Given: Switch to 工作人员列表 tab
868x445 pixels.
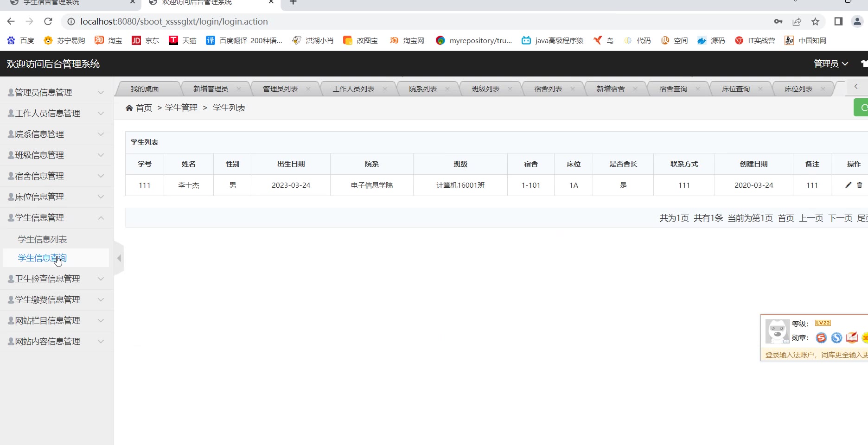Looking at the screenshot, I should [x=353, y=89].
